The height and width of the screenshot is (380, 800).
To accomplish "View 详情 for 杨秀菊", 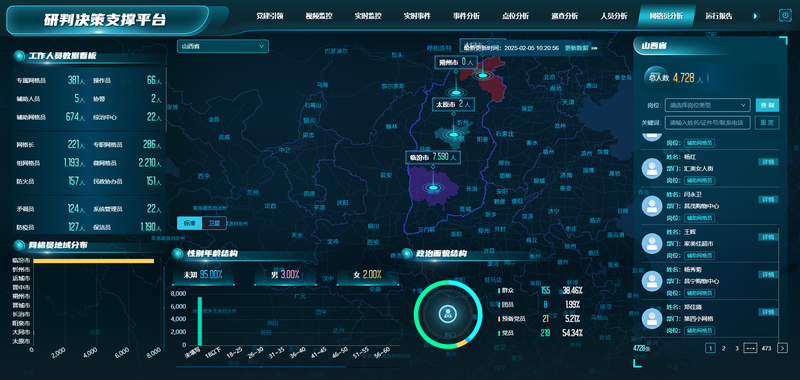I will click(768, 274).
